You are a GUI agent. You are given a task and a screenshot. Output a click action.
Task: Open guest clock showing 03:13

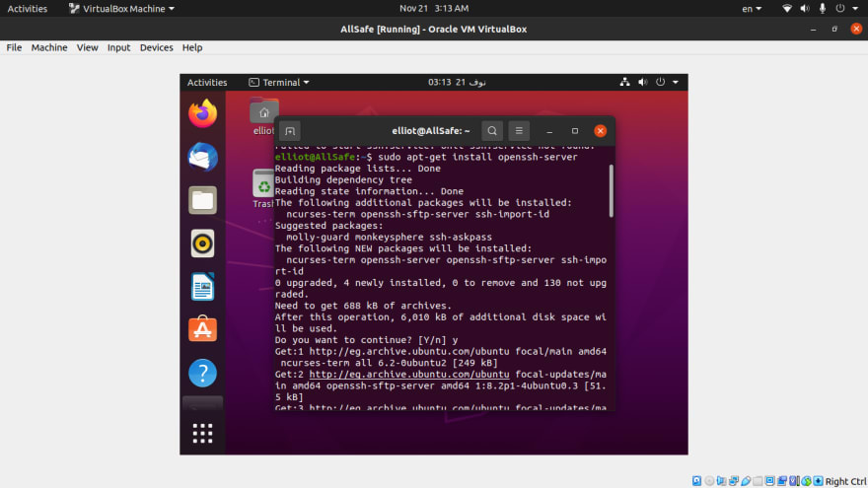[x=457, y=82]
